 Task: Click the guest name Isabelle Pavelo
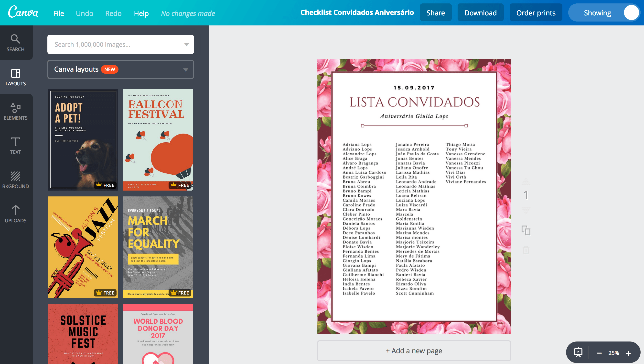(x=359, y=293)
